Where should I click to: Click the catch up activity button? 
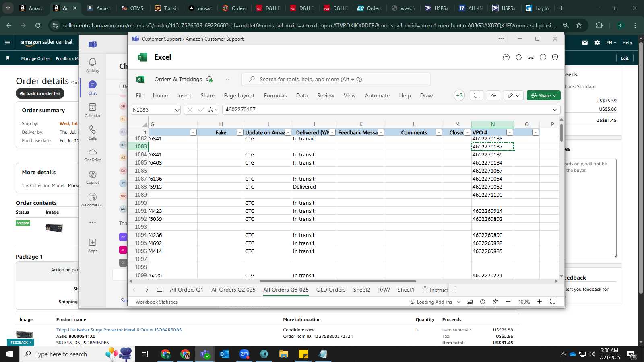point(493,95)
